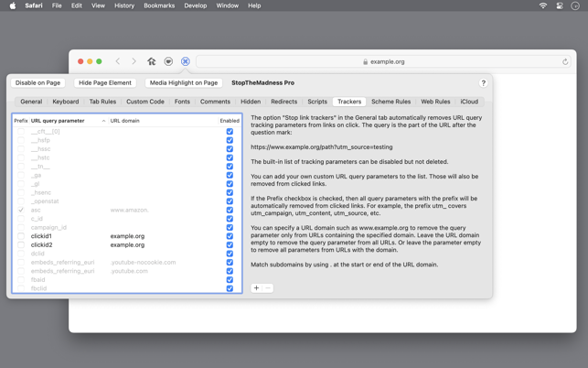Click the example.org address bar

pyautogui.click(x=383, y=61)
